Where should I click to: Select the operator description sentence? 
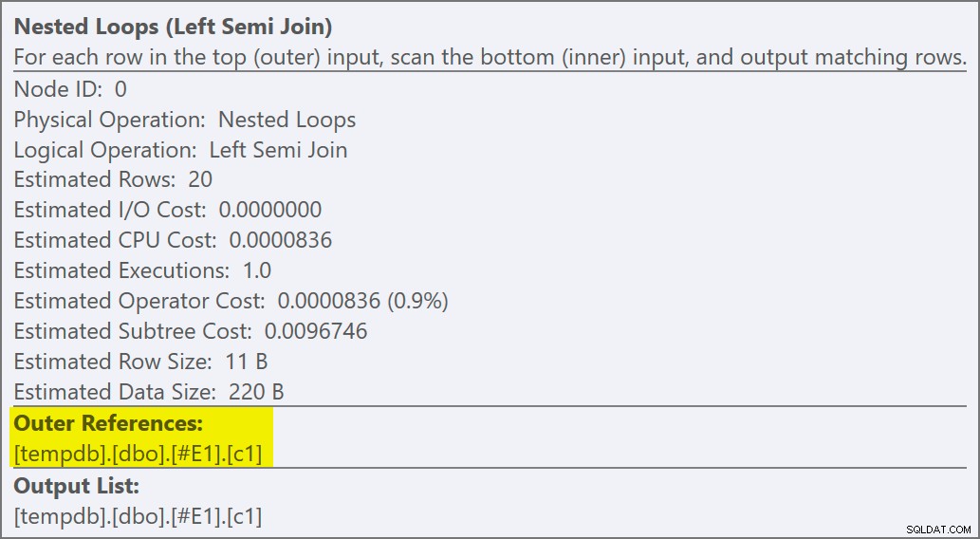(x=490, y=57)
